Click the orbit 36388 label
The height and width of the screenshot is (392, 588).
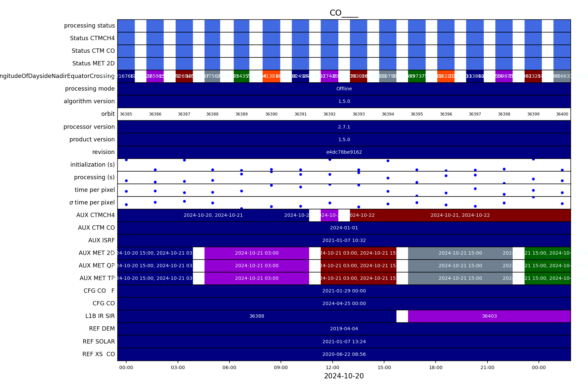212,114
